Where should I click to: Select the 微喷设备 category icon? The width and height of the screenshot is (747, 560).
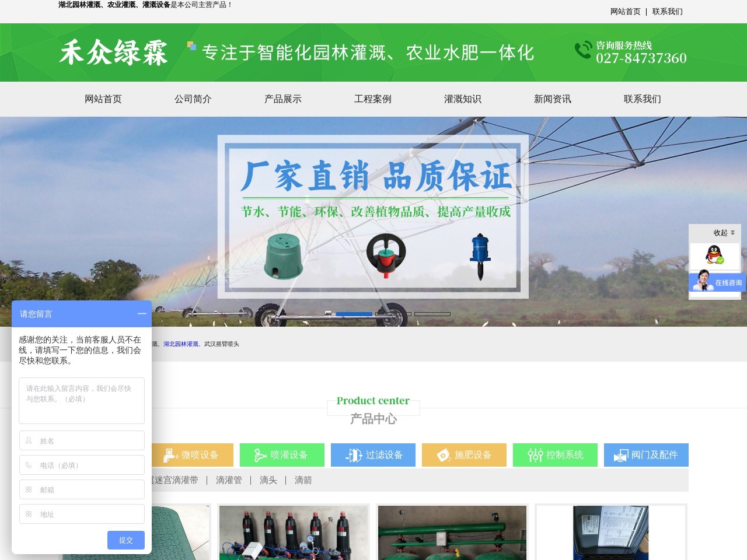tap(170, 455)
